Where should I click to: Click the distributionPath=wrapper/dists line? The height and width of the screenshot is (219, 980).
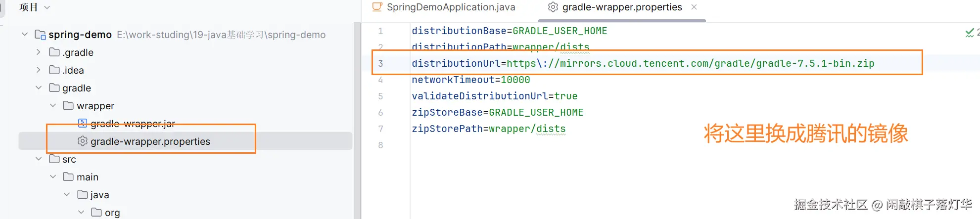coord(500,47)
